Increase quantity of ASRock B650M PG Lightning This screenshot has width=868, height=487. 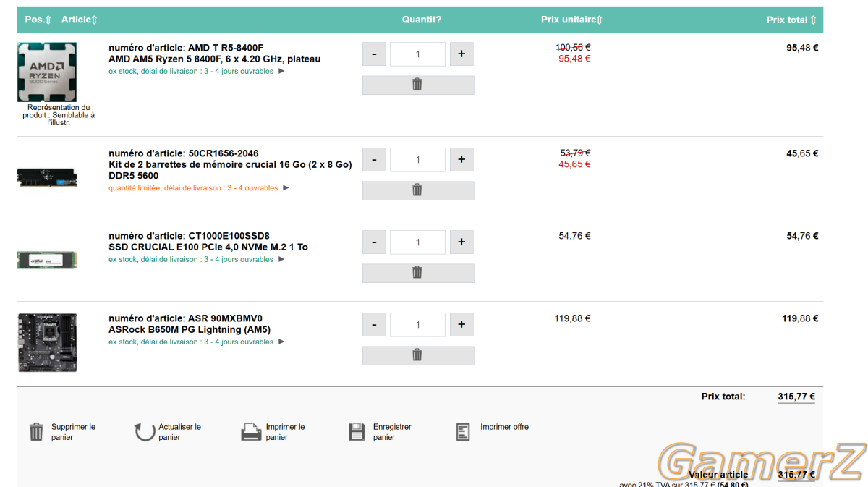(x=461, y=325)
